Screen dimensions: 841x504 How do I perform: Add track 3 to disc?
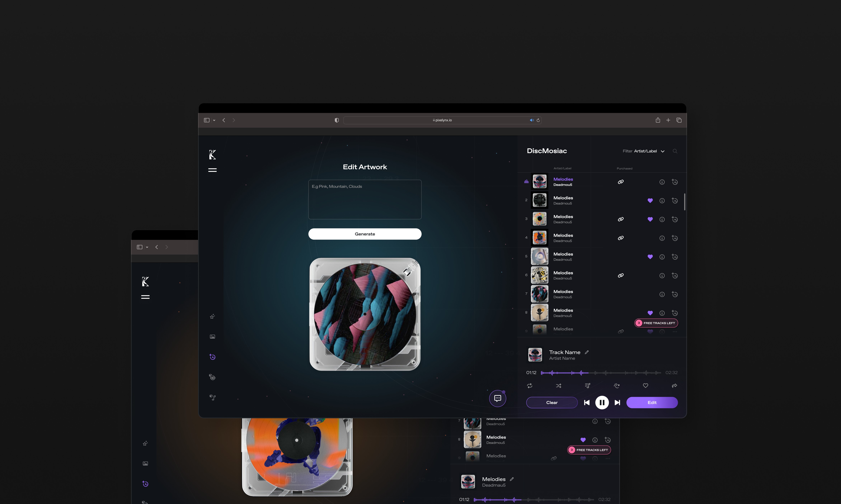coord(675,219)
